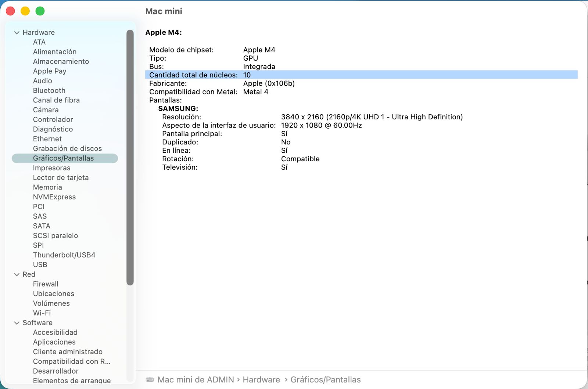588x389 pixels.
Task: Open Elementos de arranque
Action: click(72, 381)
